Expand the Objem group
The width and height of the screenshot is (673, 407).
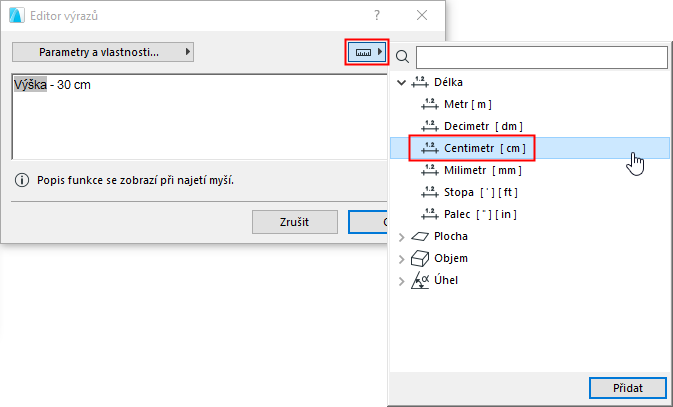[402, 258]
